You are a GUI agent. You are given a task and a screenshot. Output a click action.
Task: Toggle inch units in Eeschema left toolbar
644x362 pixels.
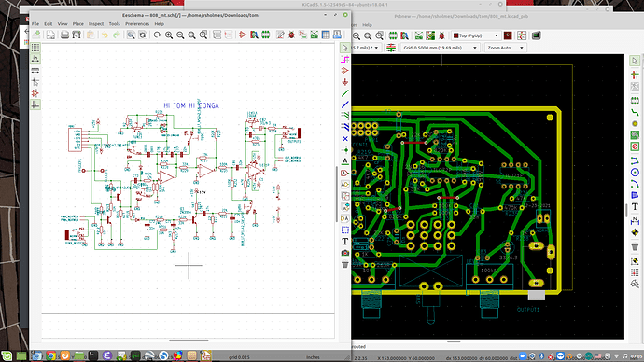(x=35, y=59)
